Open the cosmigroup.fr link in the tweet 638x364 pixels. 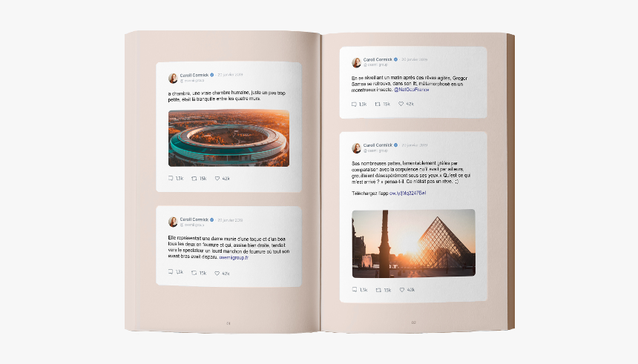[234, 257]
